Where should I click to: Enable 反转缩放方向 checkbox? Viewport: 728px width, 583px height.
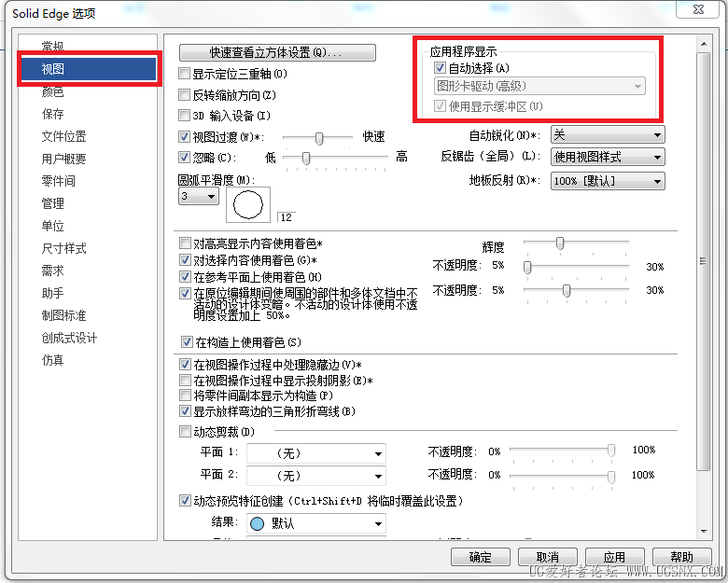(184, 95)
